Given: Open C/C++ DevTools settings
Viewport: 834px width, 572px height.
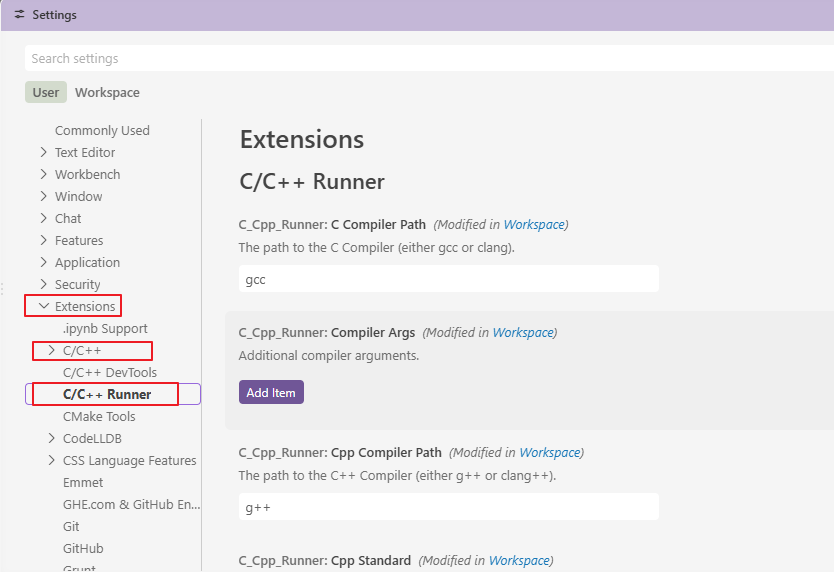Looking at the screenshot, I should tap(110, 372).
